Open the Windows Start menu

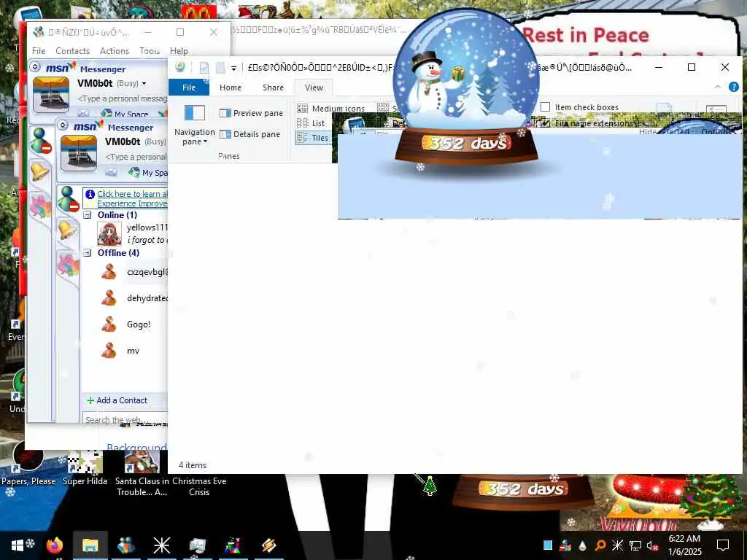(x=18, y=545)
